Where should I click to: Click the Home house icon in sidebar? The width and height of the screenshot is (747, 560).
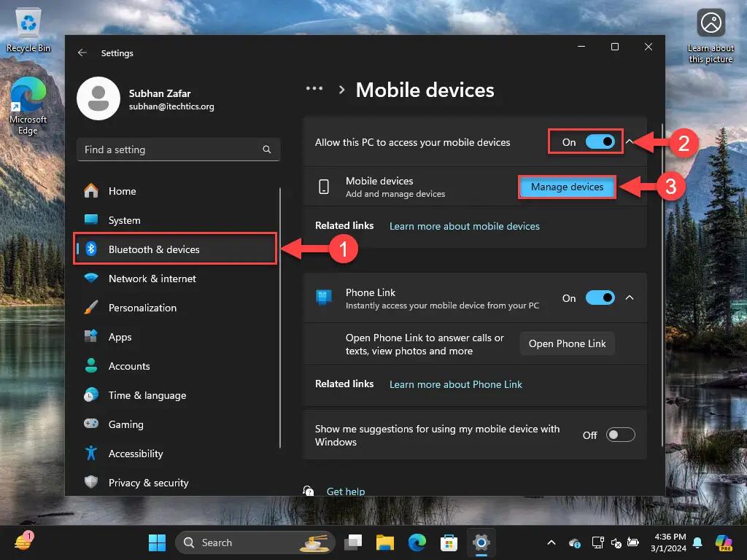coord(91,191)
